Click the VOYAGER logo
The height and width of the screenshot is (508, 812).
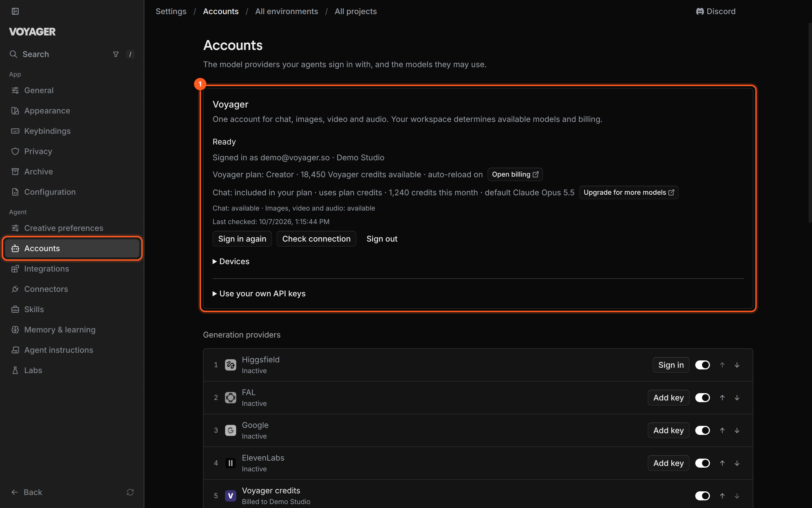click(x=32, y=32)
